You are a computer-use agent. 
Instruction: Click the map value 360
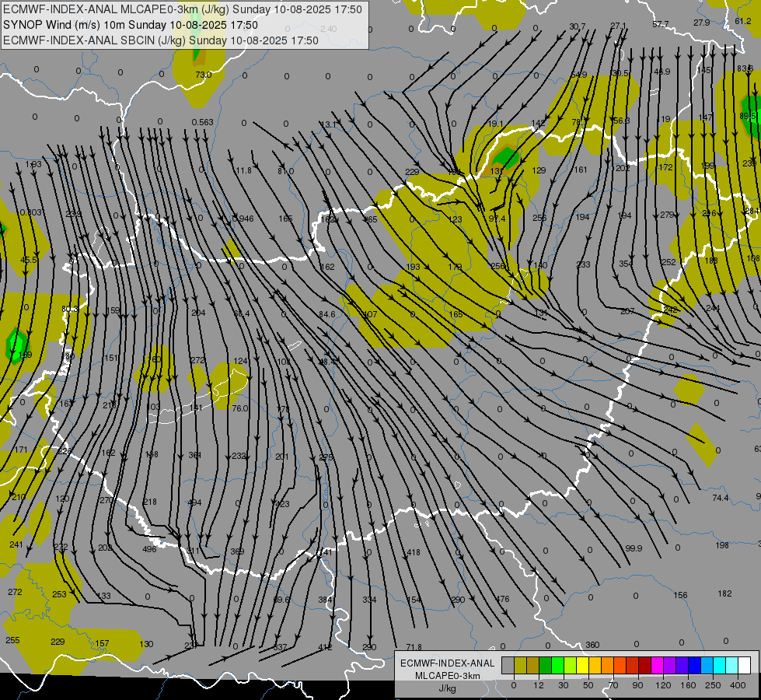click(x=592, y=645)
